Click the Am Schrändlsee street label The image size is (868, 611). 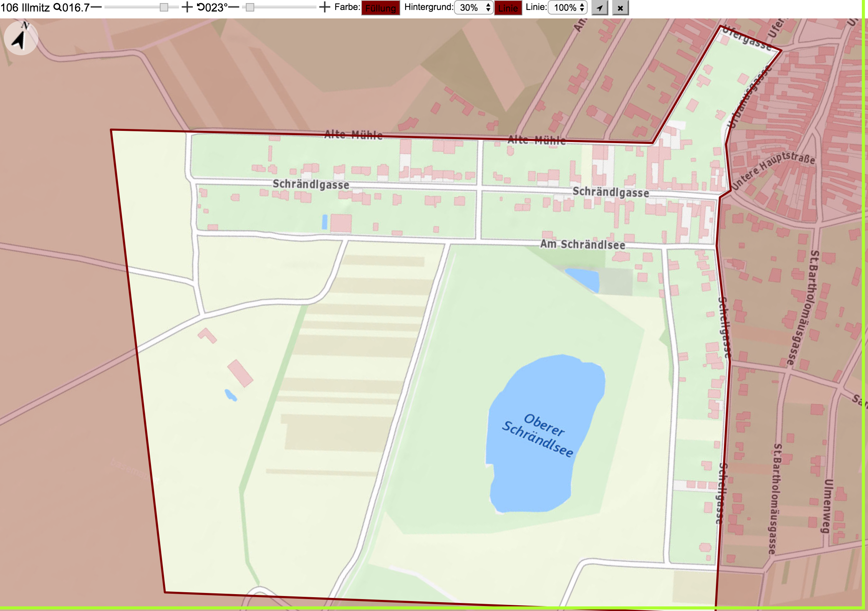[x=583, y=244]
